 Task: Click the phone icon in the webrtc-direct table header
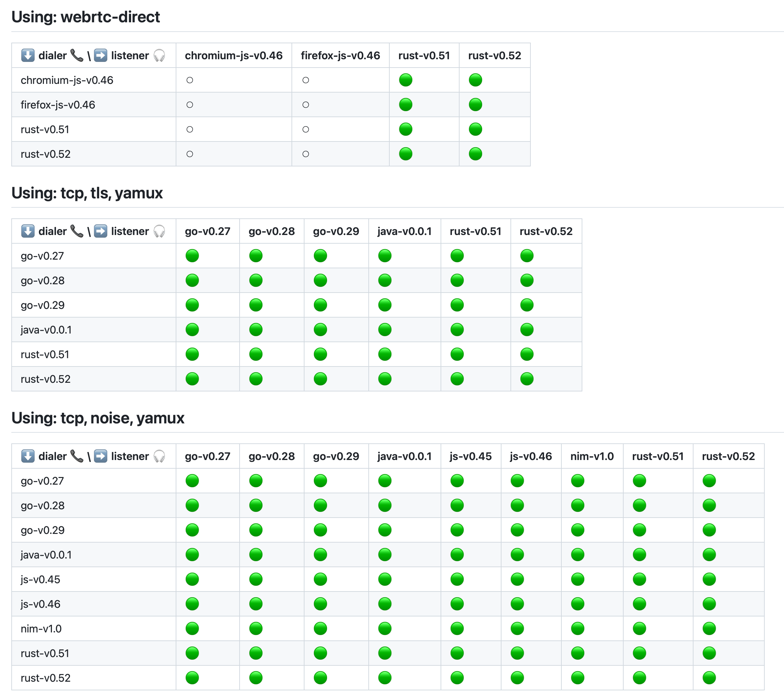point(78,55)
